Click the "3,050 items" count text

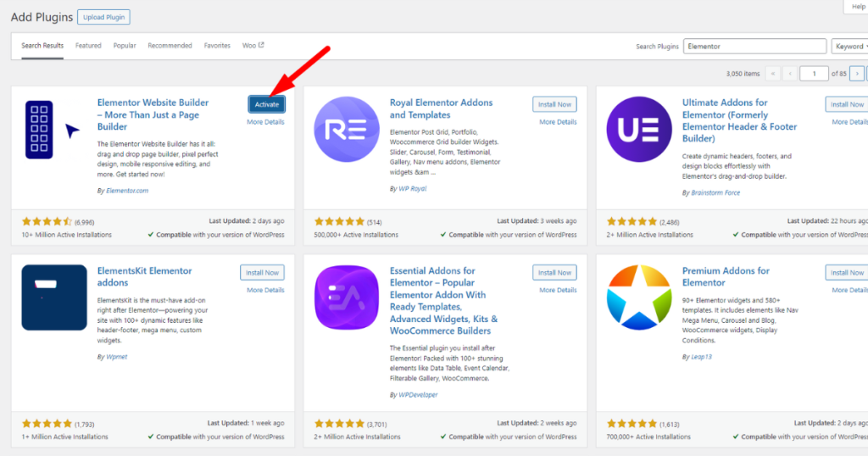(743, 74)
